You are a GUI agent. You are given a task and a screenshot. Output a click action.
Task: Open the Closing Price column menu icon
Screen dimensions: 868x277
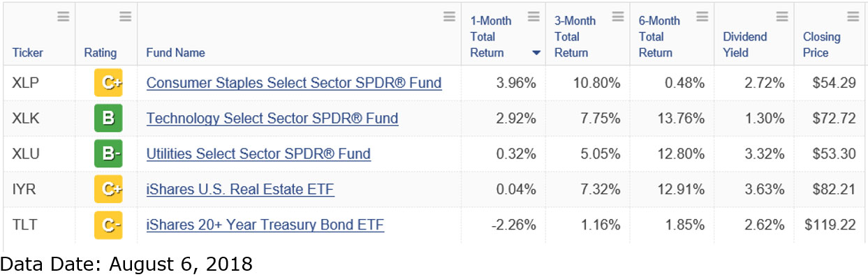coord(853,17)
